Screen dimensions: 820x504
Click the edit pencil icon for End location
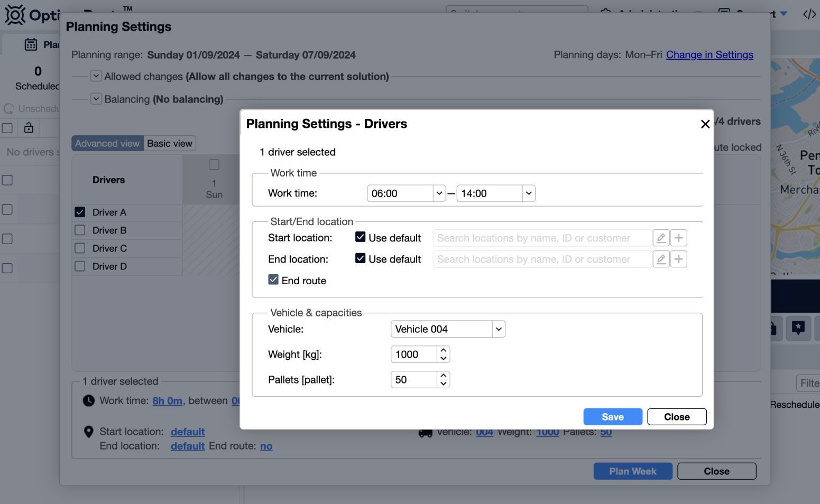661,259
